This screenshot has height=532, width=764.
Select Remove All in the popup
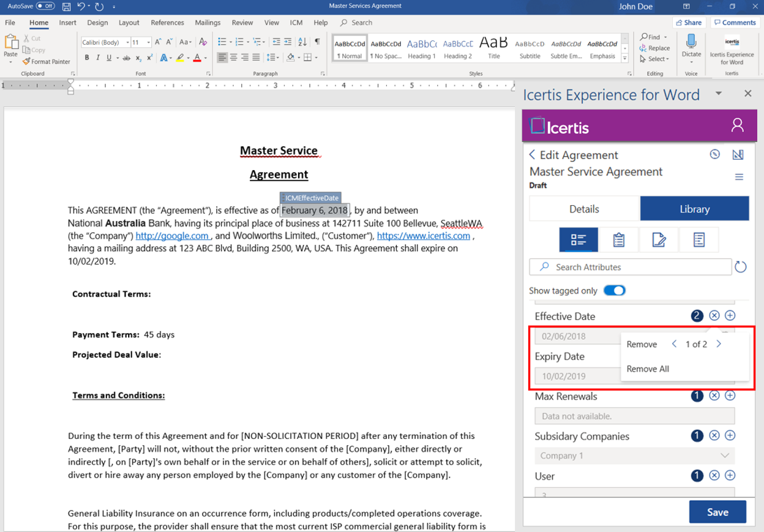coord(648,369)
